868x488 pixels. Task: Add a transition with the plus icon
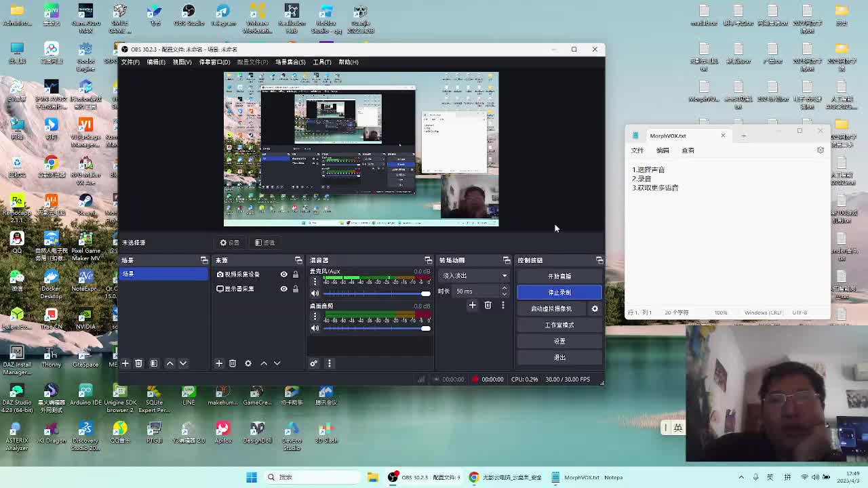(473, 306)
